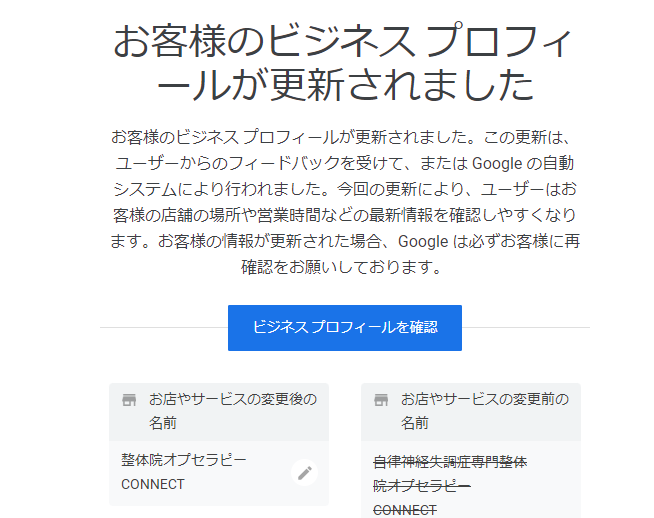Viewport: 654px width, 518px height.
Task: Click the 名前 label in the after-change card
Action: pyautogui.click(x=163, y=423)
